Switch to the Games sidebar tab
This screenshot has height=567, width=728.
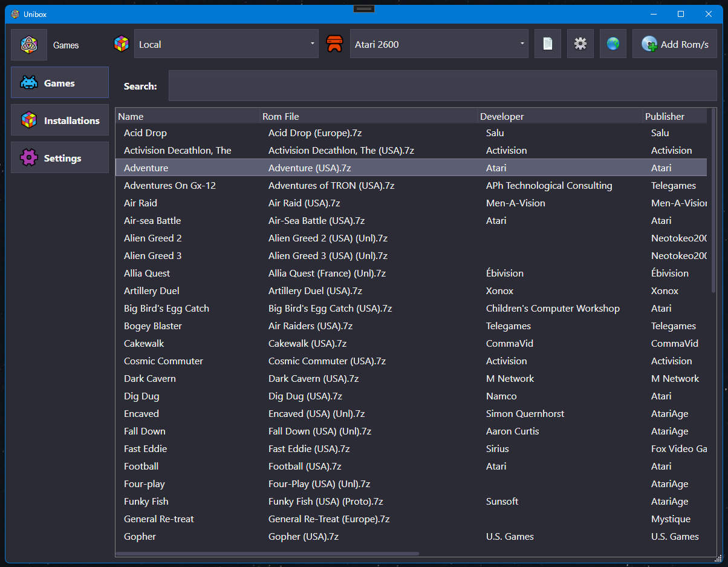(60, 82)
